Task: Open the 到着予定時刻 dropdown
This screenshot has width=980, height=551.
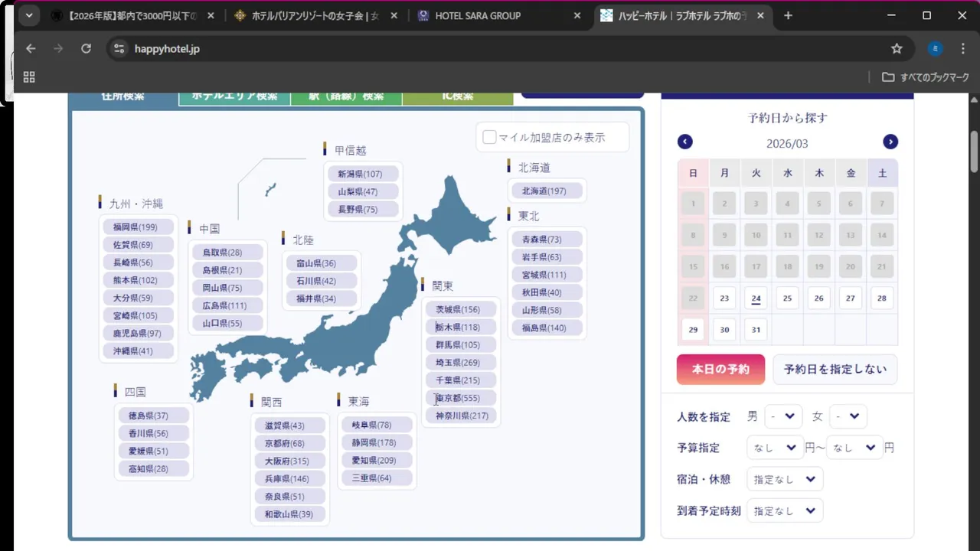Action: point(785,510)
